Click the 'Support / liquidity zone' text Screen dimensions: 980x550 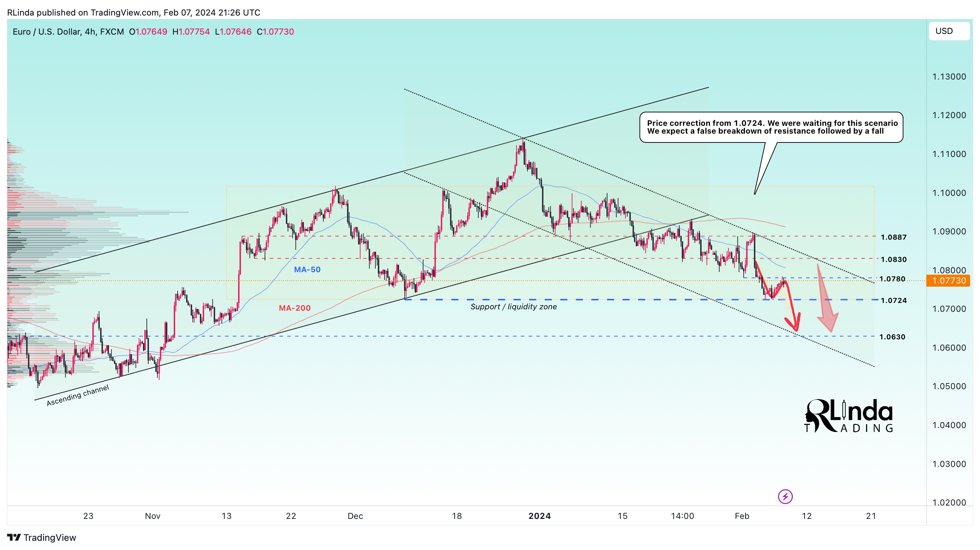click(514, 307)
